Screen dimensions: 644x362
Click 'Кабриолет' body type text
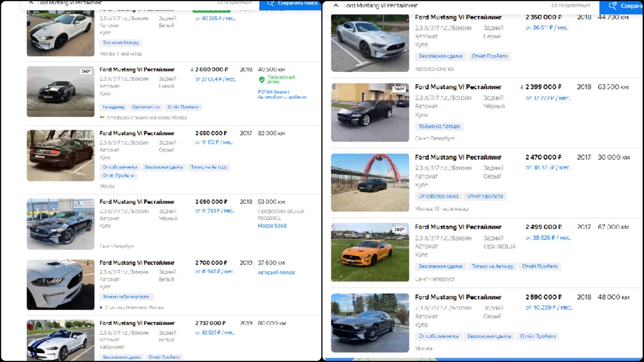pos(112,347)
